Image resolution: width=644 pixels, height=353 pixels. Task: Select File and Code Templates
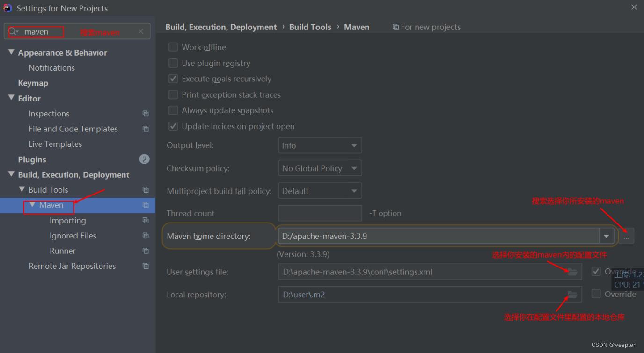[73, 129]
